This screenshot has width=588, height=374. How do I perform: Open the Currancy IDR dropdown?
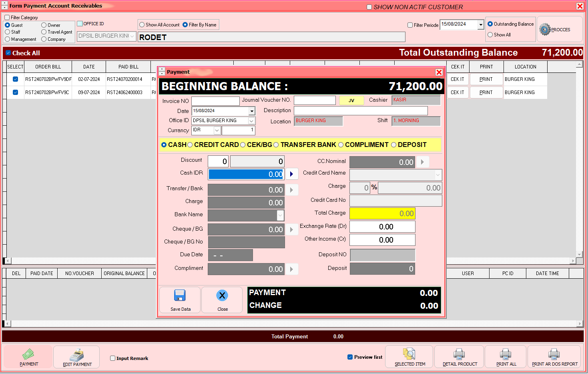[x=217, y=131]
